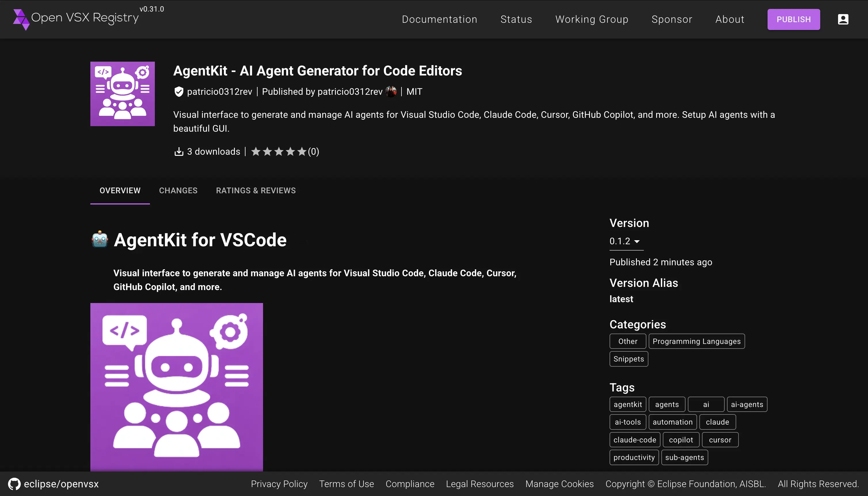Open the Privacy Policy footer link

coord(279,484)
